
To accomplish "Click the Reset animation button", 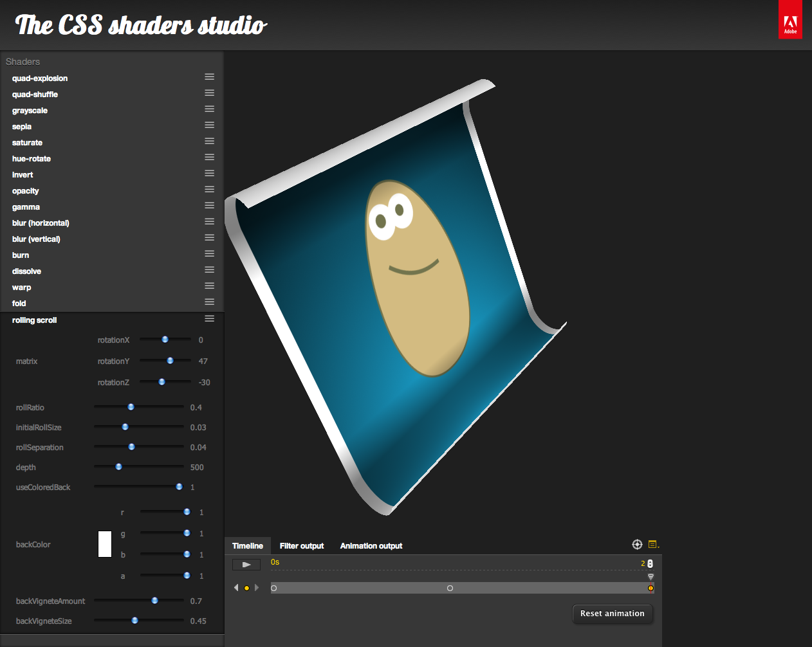I will pyautogui.click(x=612, y=614).
